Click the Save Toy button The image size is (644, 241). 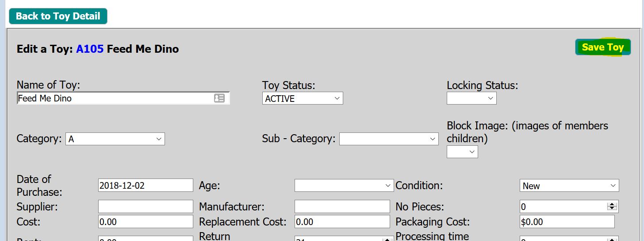pyautogui.click(x=602, y=47)
